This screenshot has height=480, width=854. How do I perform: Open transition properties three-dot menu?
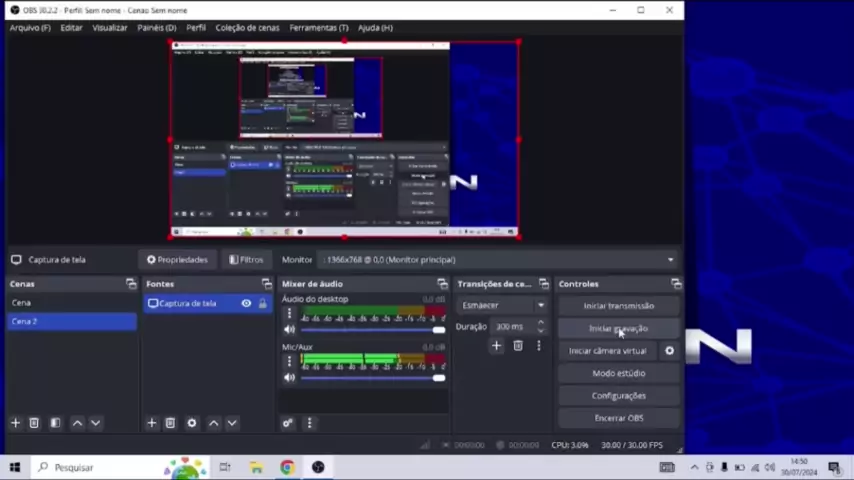coord(539,345)
